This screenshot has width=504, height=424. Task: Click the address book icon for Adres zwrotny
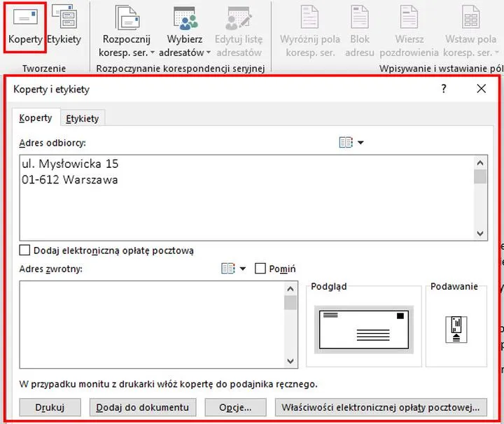[227, 269]
